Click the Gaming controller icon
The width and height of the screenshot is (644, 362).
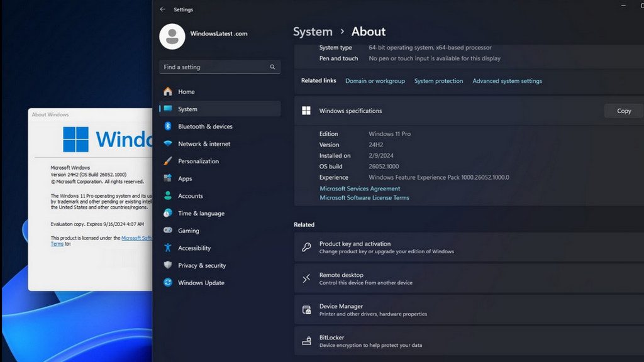[167, 230]
